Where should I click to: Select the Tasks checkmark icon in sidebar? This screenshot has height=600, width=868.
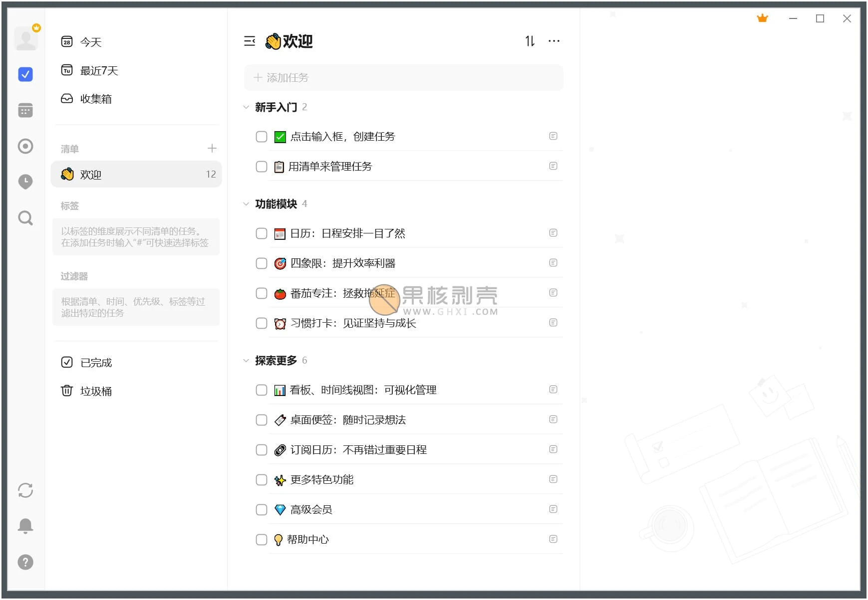pyautogui.click(x=25, y=74)
